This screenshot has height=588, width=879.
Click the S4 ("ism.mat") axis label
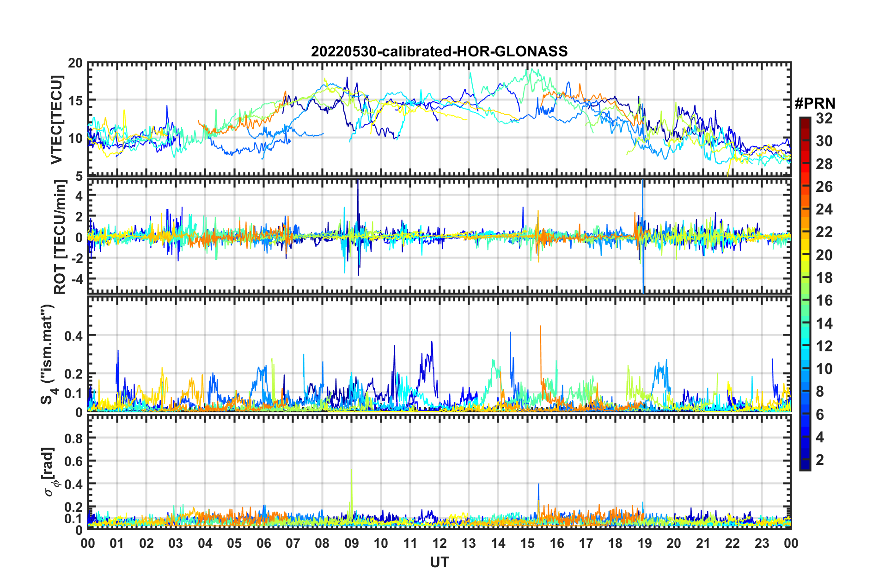(48, 354)
